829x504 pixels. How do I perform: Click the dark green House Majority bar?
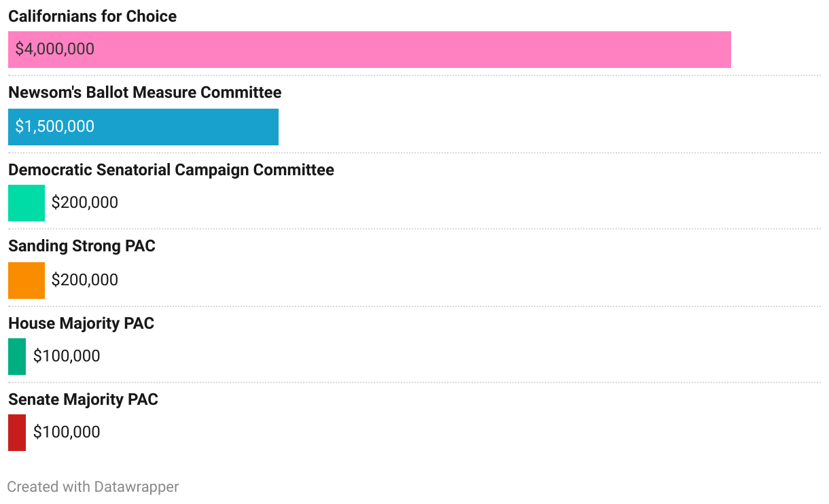point(17,357)
